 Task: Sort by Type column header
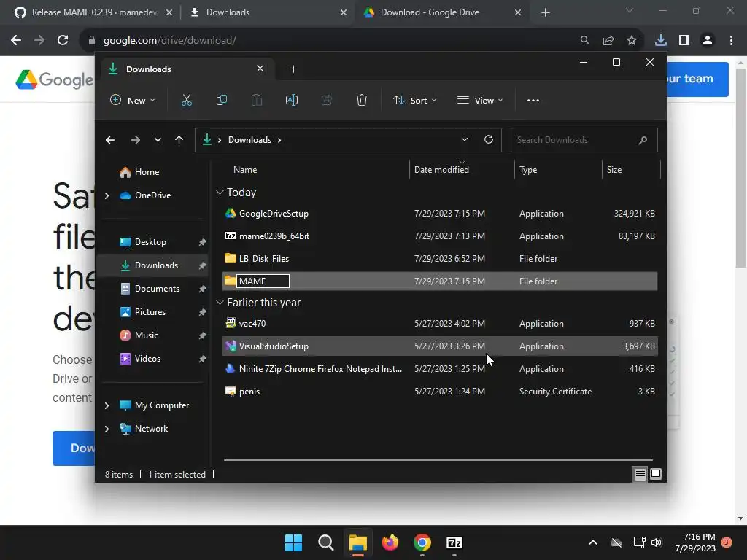pos(528,169)
